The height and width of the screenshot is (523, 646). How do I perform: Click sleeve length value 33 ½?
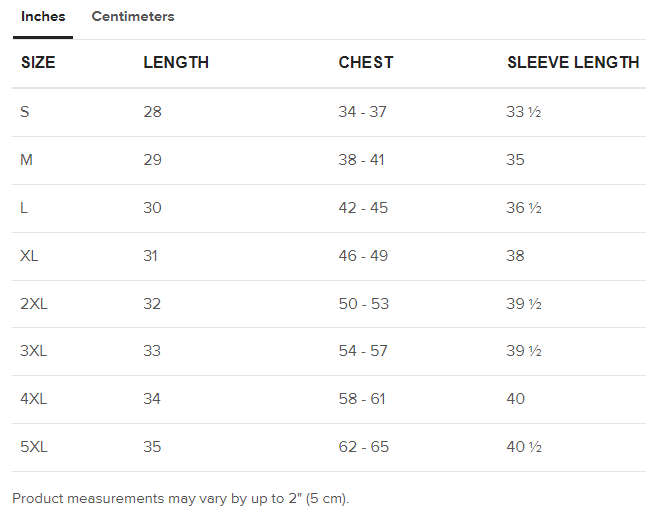click(x=524, y=112)
